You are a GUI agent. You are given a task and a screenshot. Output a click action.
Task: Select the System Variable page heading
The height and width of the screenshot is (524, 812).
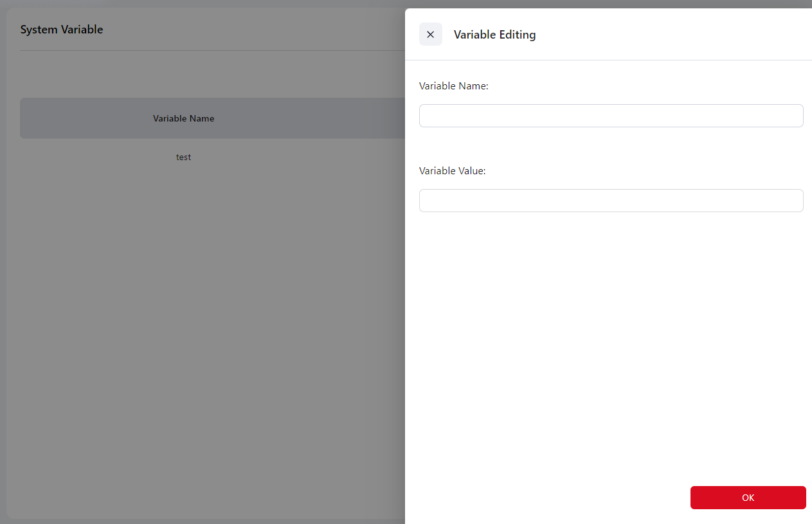click(x=62, y=30)
